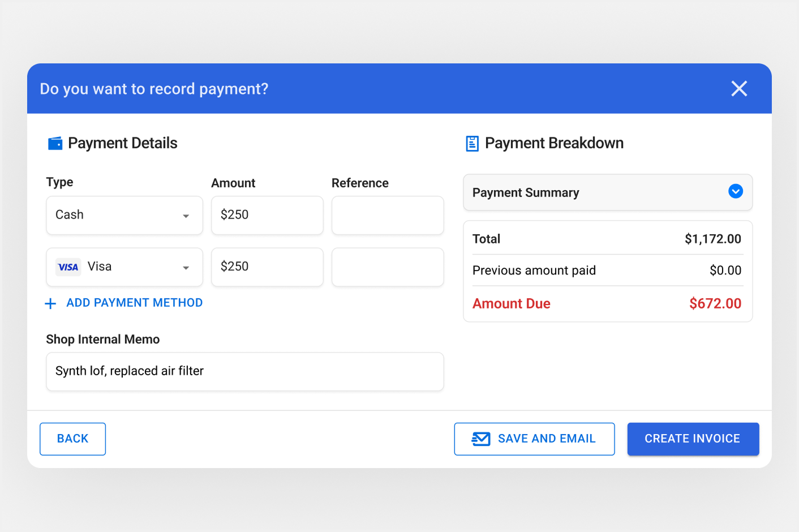Click the wallet icon beside Payment Details
799x532 pixels.
point(55,144)
